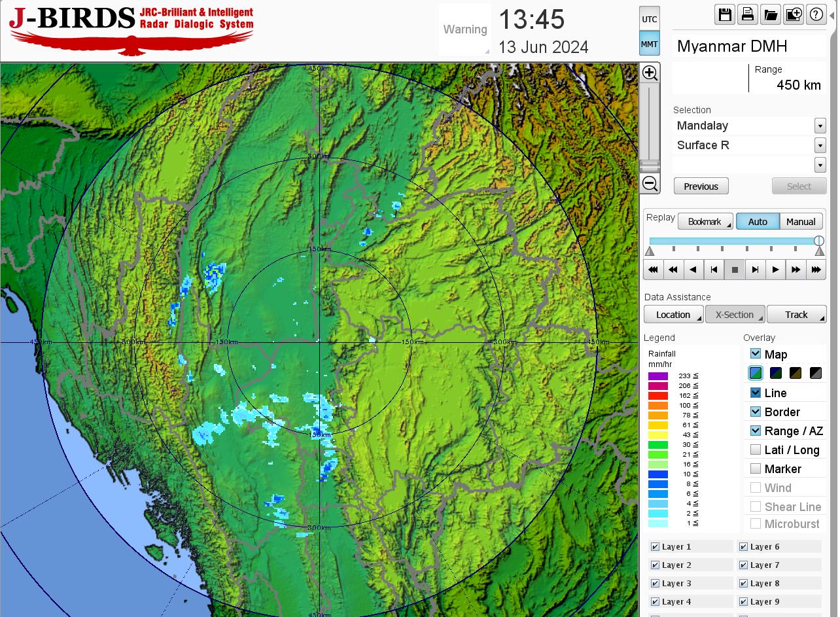The height and width of the screenshot is (617, 840).
Task: Click the add new window icon
Action: pos(794,14)
